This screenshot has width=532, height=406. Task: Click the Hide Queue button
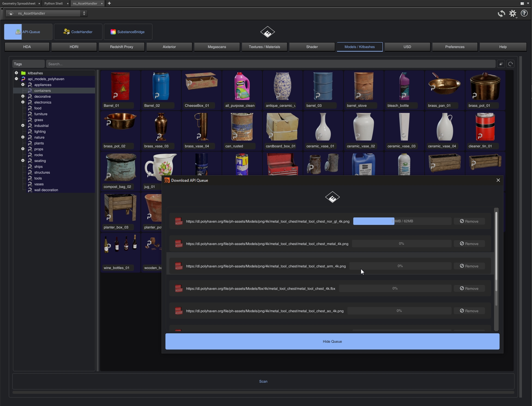pyautogui.click(x=332, y=341)
